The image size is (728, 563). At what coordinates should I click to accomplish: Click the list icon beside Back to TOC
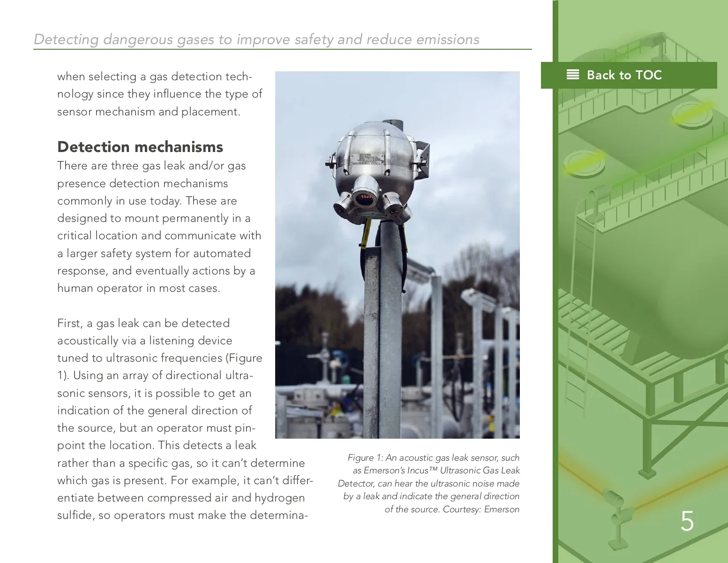point(572,75)
